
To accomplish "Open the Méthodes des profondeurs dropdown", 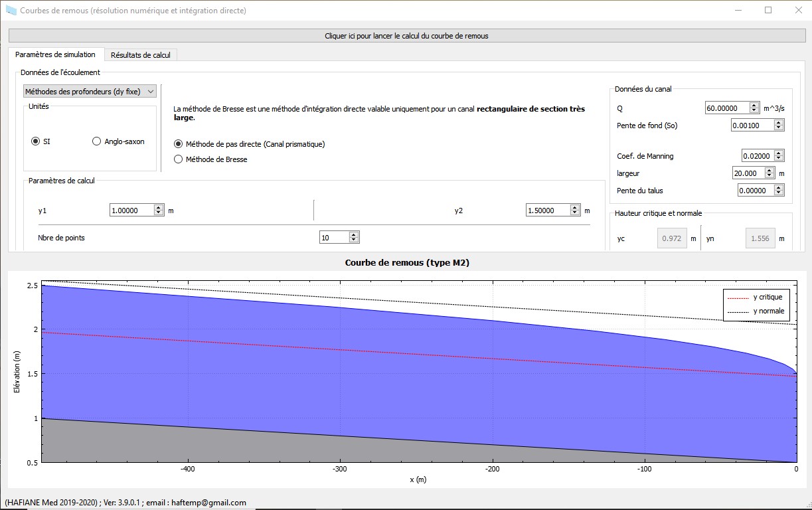I will 90,92.
